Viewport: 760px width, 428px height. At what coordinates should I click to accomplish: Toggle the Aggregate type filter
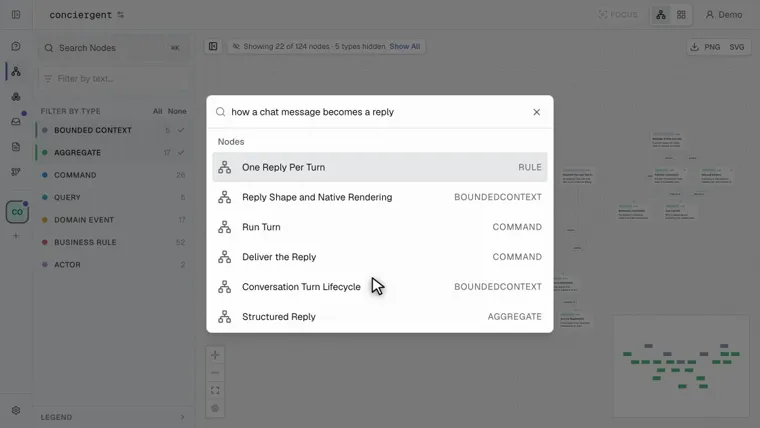[x=112, y=153]
